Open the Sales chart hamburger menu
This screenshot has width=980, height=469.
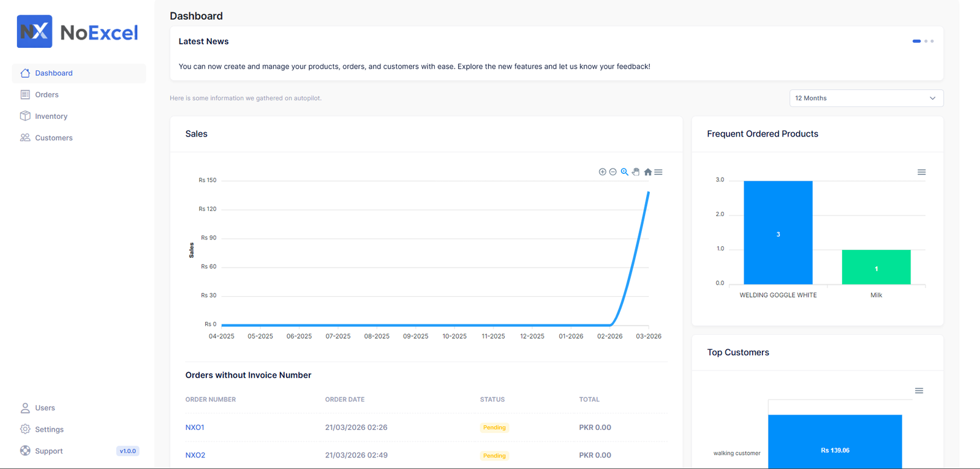658,172
